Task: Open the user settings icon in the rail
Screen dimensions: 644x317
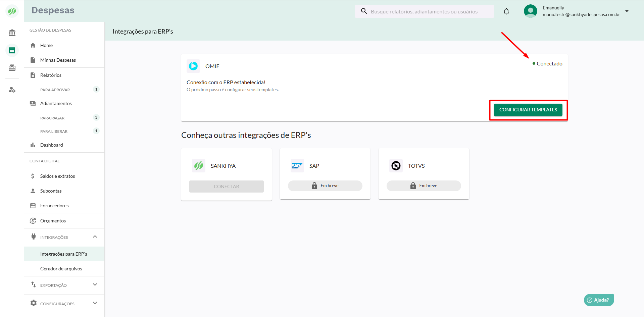Action: 12,90
